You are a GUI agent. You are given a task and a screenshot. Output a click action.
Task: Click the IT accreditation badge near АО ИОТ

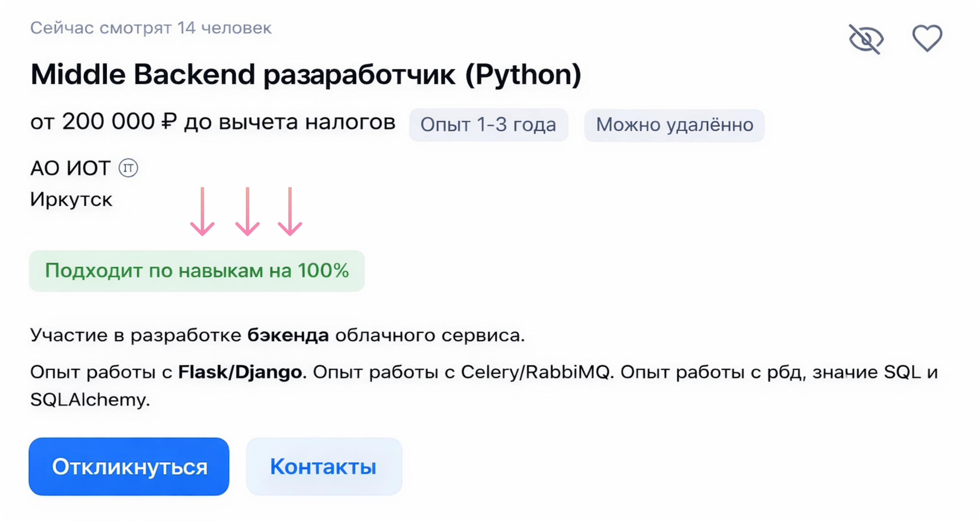(x=128, y=168)
